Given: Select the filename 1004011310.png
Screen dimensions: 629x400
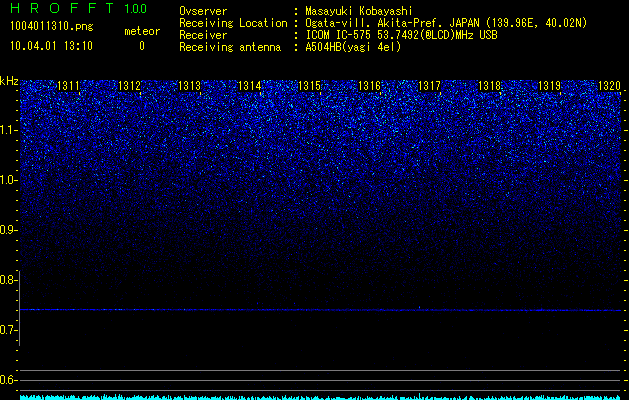Looking at the screenshot, I should pyautogui.click(x=52, y=27).
